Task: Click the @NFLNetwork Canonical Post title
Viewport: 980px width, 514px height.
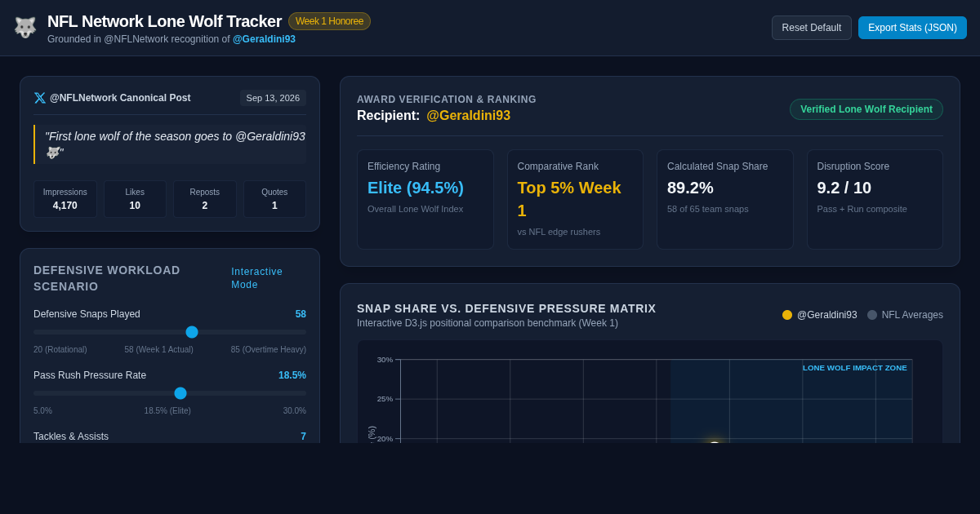Action: coord(120,98)
